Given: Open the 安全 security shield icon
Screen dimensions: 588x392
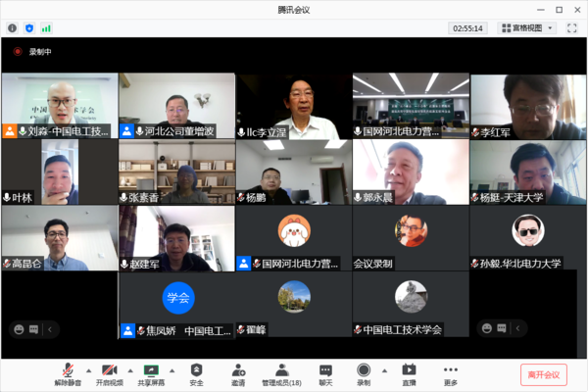Looking at the screenshot, I should pyautogui.click(x=197, y=372).
